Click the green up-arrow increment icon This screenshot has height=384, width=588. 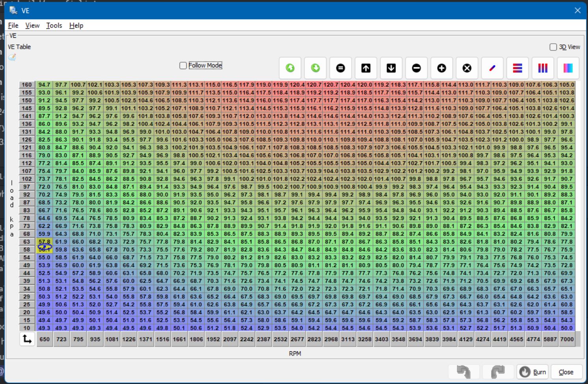(290, 68)
